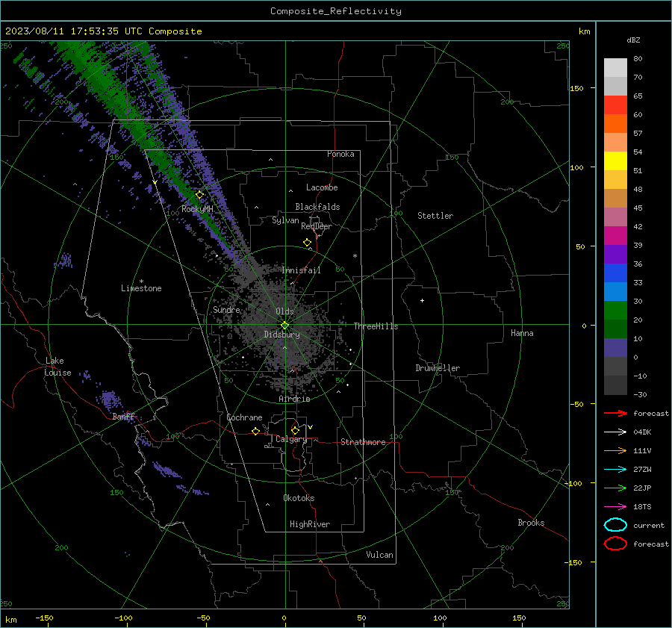Click the Cochrane town label
The width and height of the screenshot is (672, 628).
point(244,417)
